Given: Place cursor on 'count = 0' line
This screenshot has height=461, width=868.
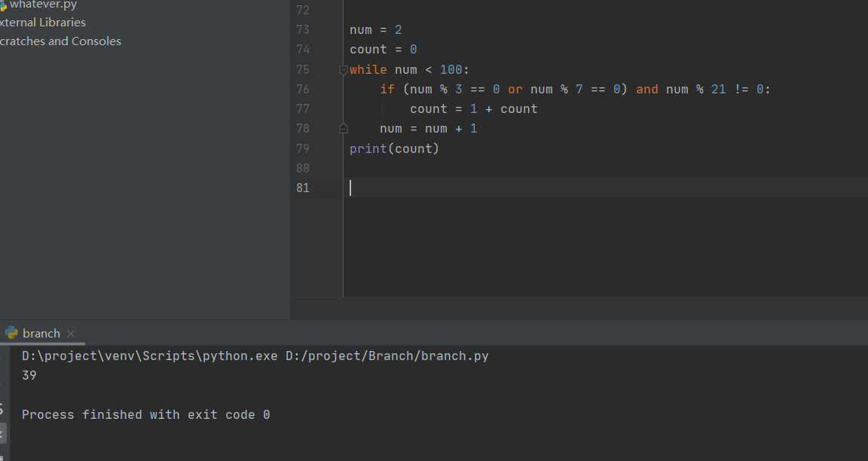Looking at the screenshot, I should (x=383, y=50).
